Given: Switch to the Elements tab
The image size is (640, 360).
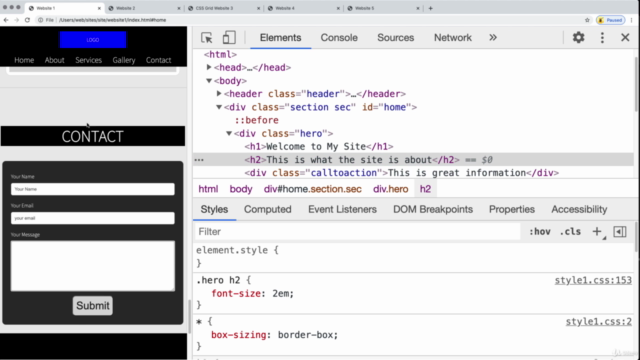Looking at the screenshot, I should [280, 38].
